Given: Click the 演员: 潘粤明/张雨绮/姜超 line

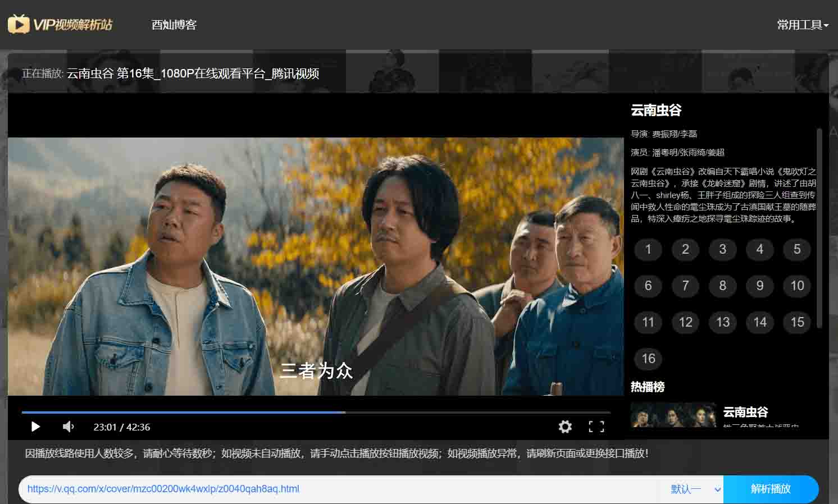Looking at the screenshot, I should point(677,152).
